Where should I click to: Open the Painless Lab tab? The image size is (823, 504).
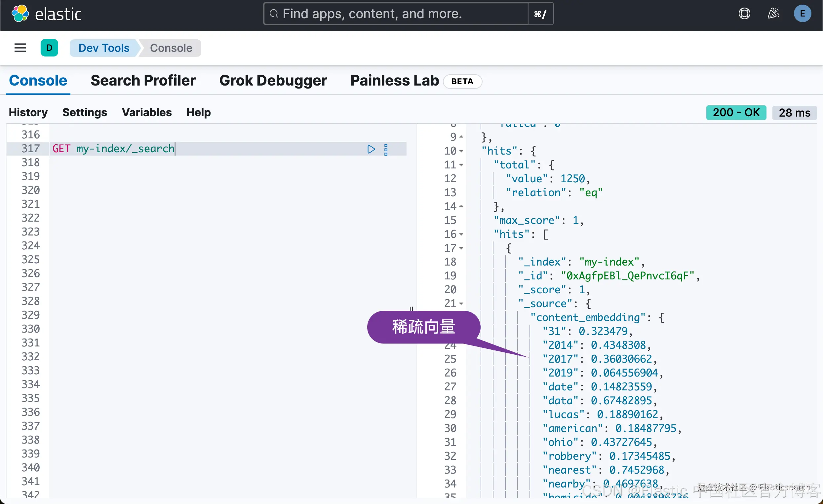point(394,81)
